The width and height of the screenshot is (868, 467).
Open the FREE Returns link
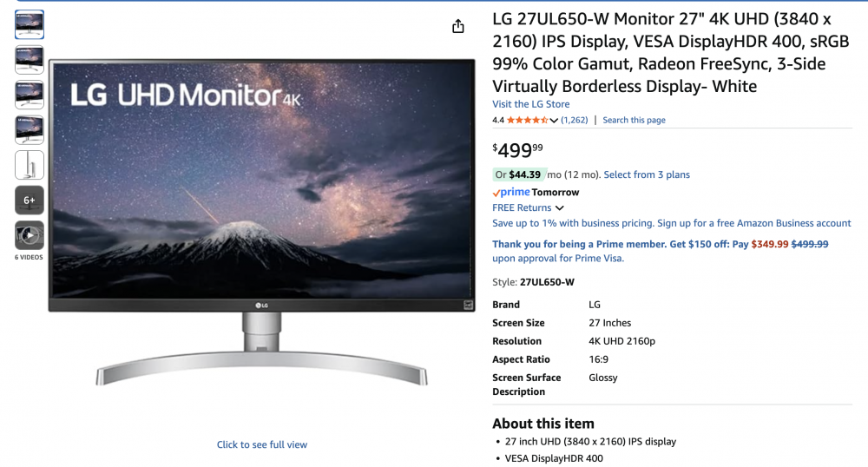click(522, 207)
